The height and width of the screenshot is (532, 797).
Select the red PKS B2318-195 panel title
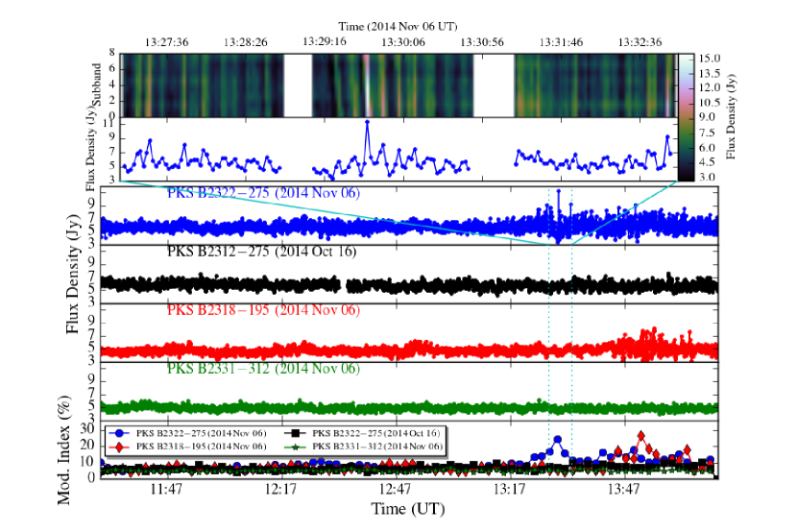pos(263,310)
